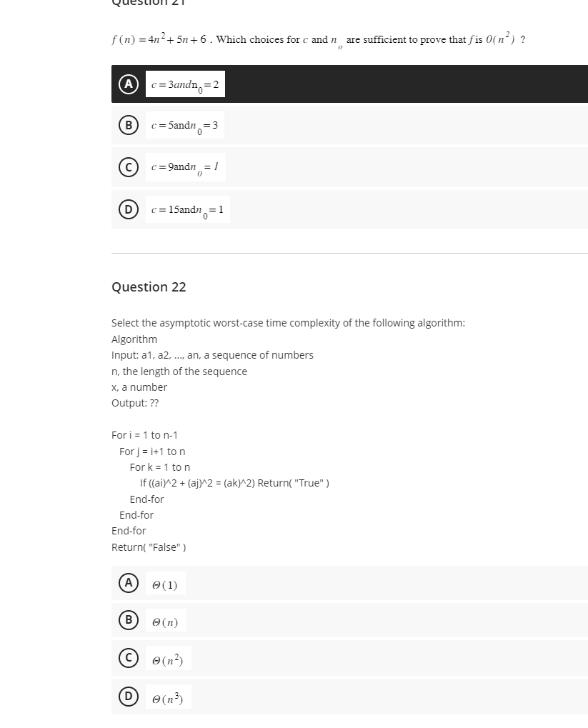The width and height of the screenshot is (588, 728).
Task: Choose answer C with Θ(n²) complexity
Action: coord(167,658)
